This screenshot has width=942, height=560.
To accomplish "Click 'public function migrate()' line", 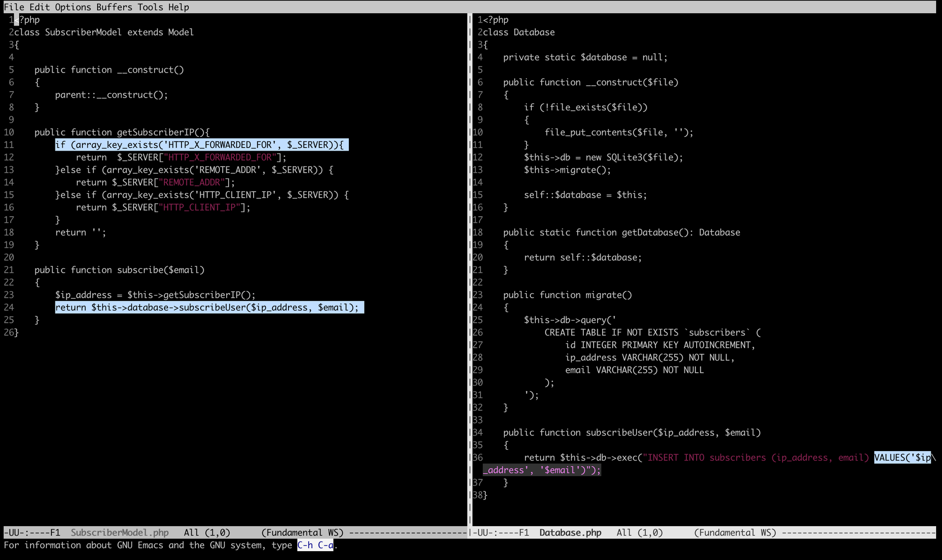I will [x=568, y=295].
